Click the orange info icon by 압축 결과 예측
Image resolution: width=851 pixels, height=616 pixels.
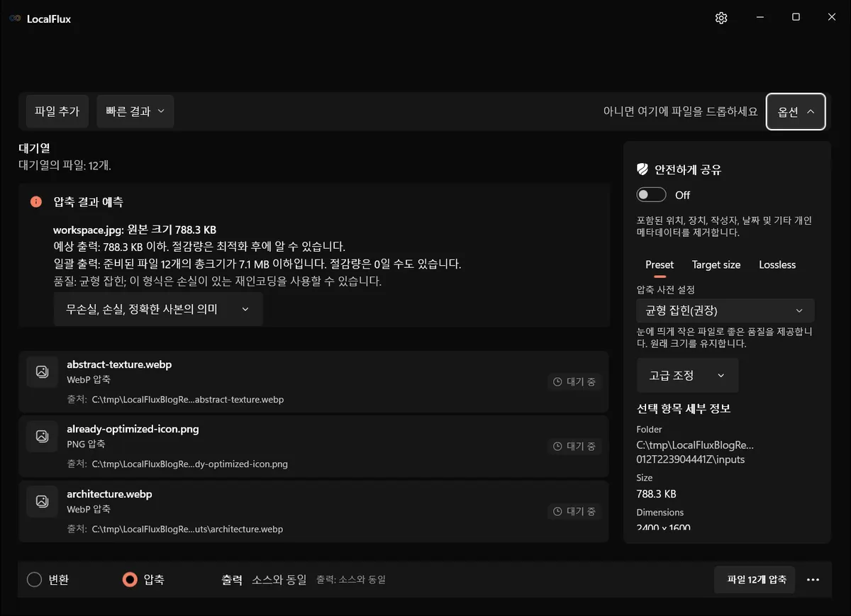click(x=36, y=202)
